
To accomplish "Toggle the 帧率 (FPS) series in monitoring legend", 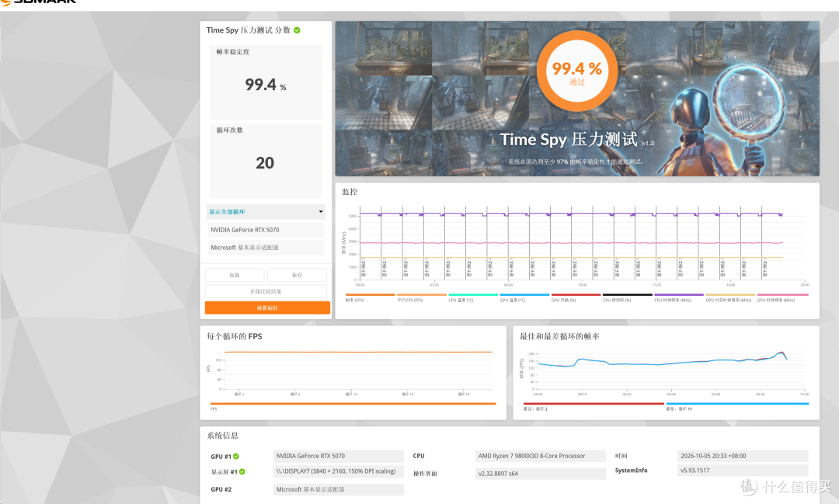I will (370, 297).
